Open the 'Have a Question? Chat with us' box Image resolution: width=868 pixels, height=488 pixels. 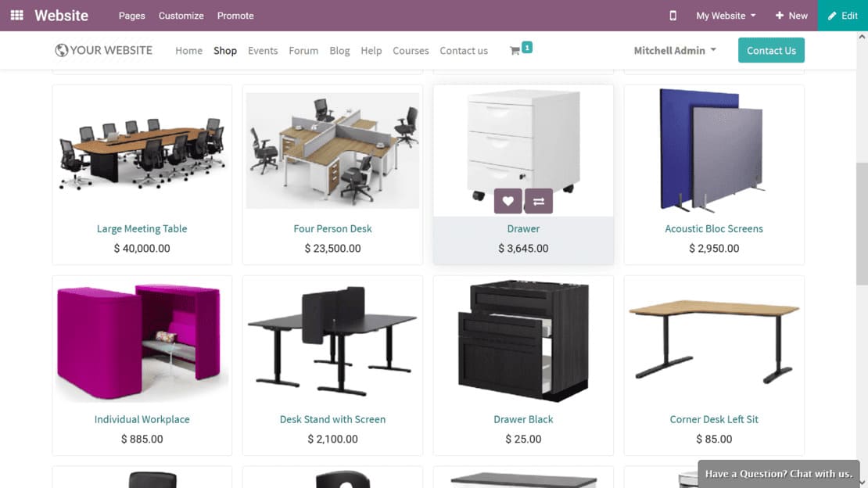(778, 474)
